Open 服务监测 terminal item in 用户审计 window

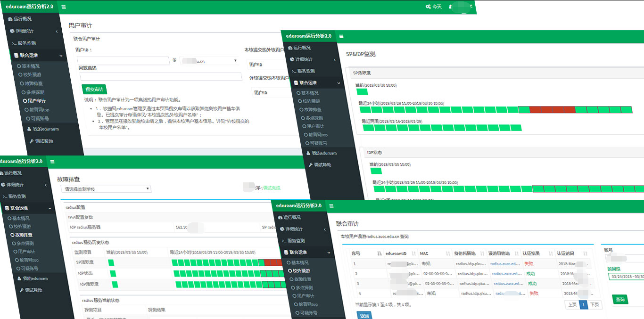[x=25, y=43]
